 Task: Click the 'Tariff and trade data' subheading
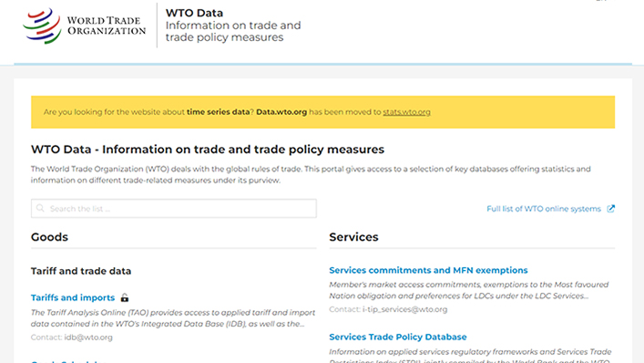tap(81, 271)
